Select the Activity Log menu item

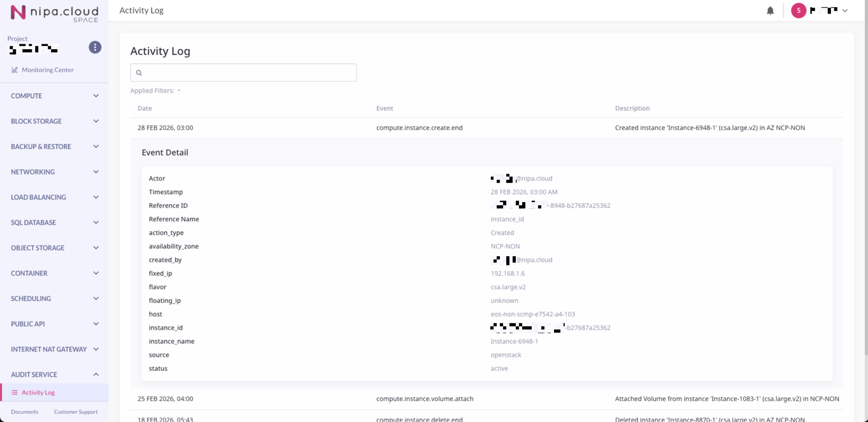pyautogui.click(x=38, y=393)
